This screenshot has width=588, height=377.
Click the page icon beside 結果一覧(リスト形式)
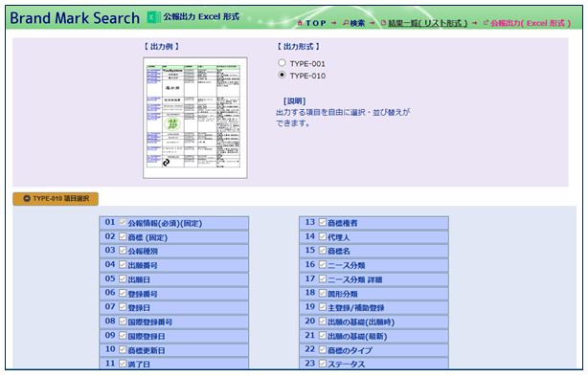[383, 23]
